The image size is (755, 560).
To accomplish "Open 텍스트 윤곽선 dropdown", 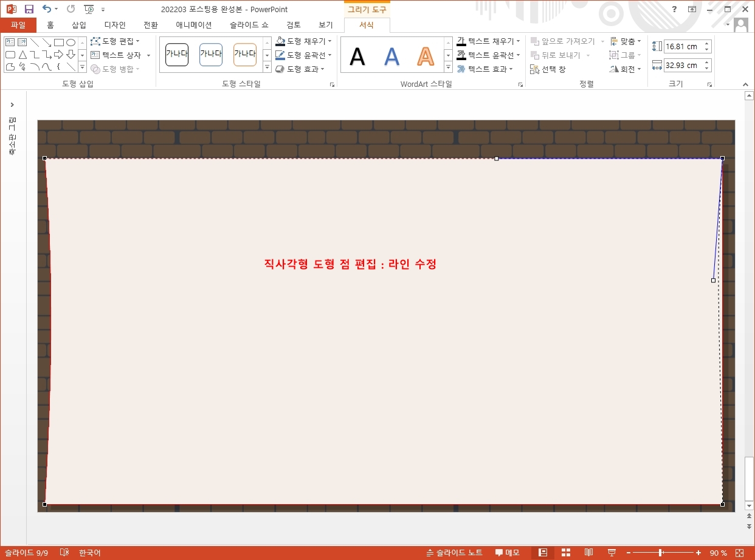I will 489,55.
